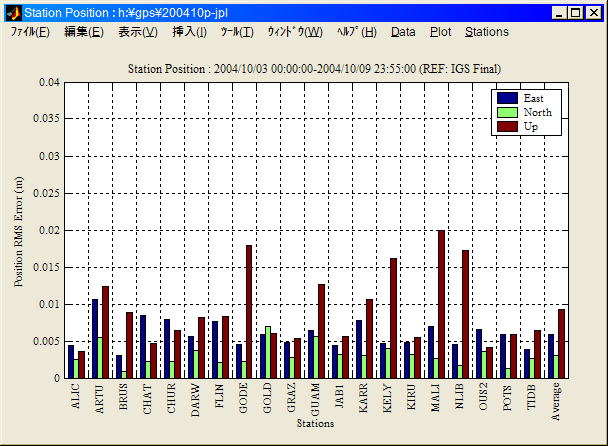The height and width of the screenshot is (446, 608).
Task: Open the ウィンドウ(W) window menu
Action: coord(294,32)
